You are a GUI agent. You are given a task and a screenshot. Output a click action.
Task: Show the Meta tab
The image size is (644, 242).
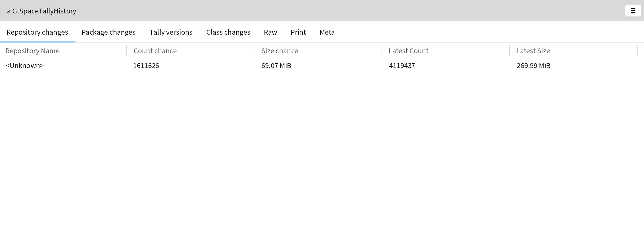[x=327, y=32]
